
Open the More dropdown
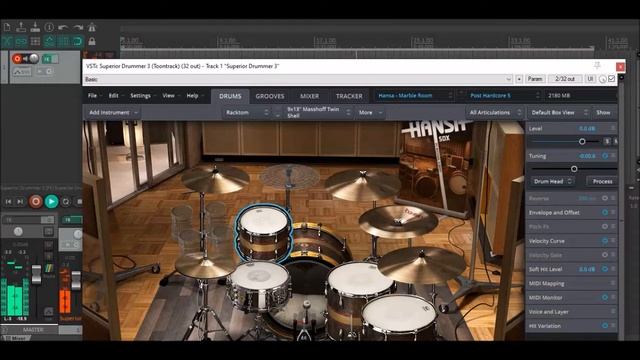pos(370,113)
